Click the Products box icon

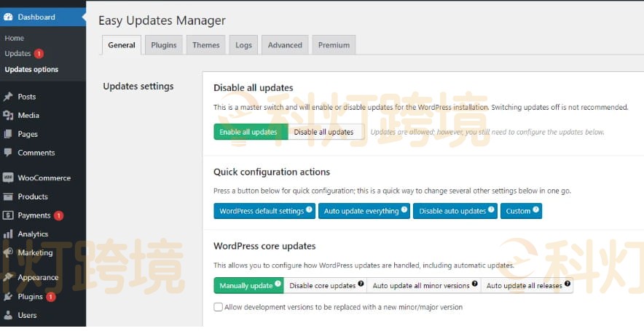click(x=8, y=196)
